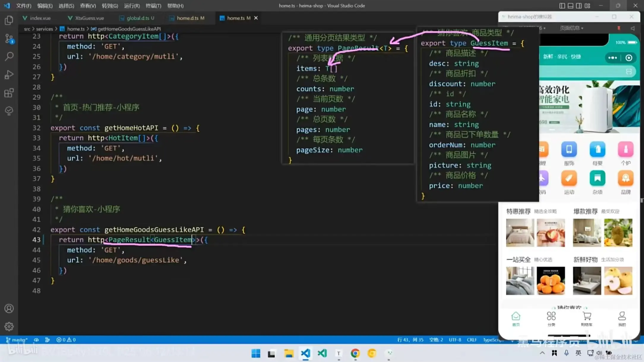Image resolution: width=644 pixels, height=362 pixels.
Task: Change encoding via UTF-8 status item
Action: 455,340
